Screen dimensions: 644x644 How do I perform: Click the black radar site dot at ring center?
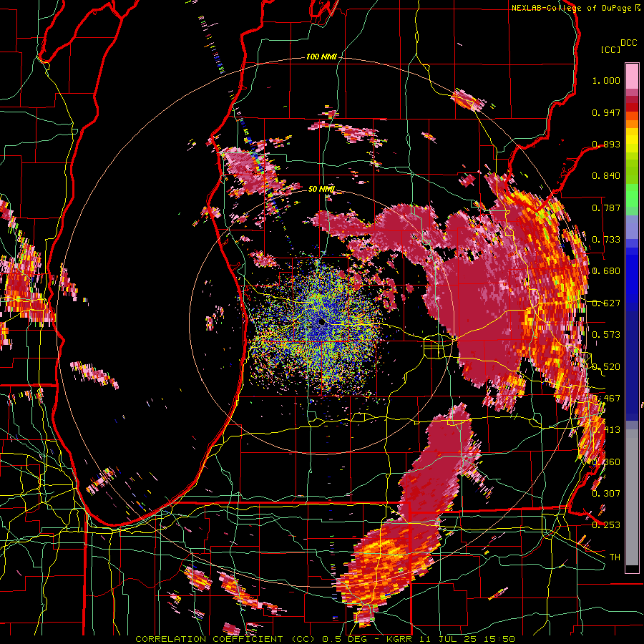coord(322,323)
